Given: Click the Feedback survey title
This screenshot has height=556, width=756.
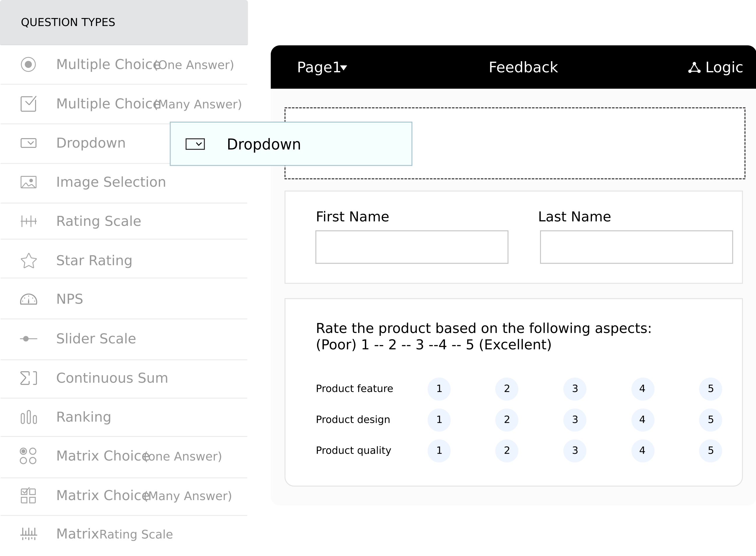Looking at the screenshot, I should tap(523, 67).
